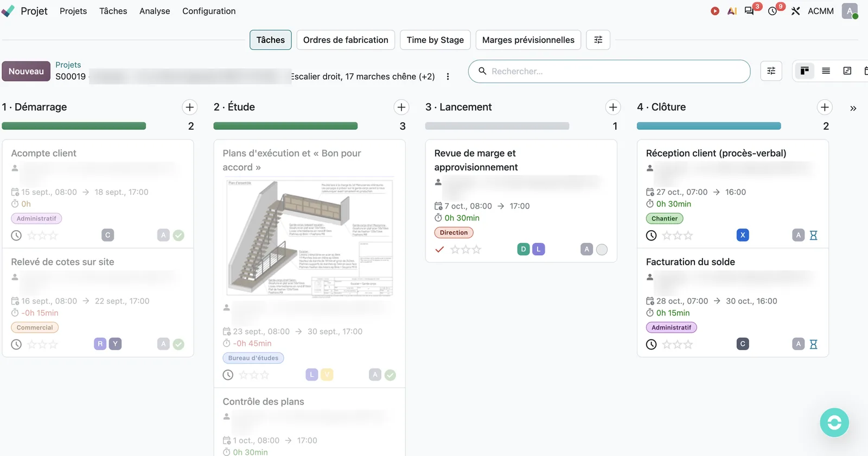Click the crossed tools debug icon
Viewport: 868px width, 456px height.
[795, 11]
